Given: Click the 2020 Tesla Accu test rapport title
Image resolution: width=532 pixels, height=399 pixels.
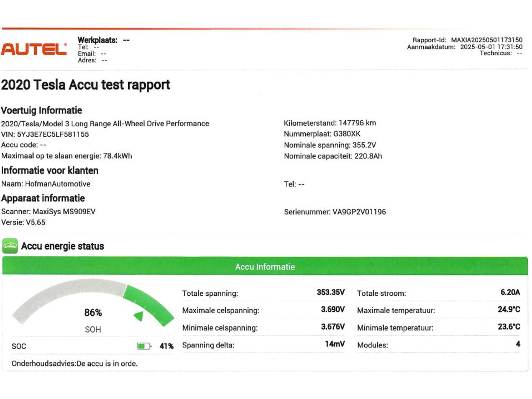Looking at the screenshot, I should click(86, 85).
